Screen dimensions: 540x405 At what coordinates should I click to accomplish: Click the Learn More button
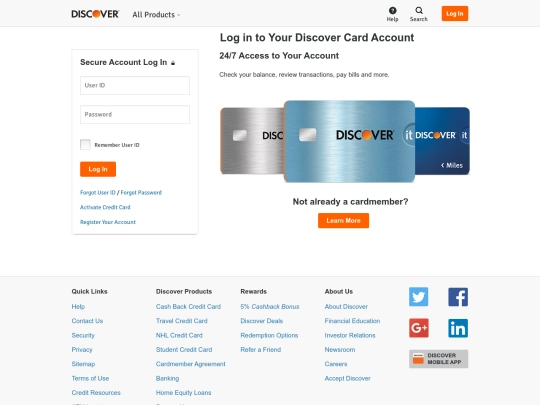pyautogui.click(x=343, y=220)
